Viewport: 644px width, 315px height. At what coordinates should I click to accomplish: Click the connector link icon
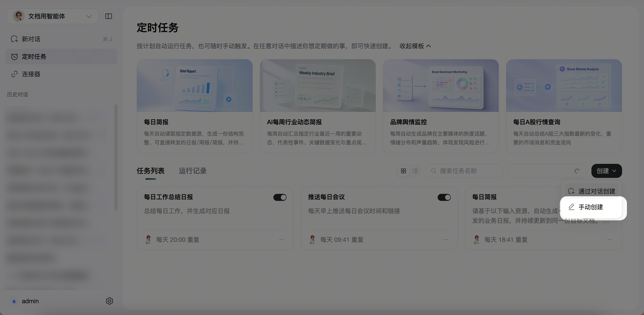tap(14, 74)
